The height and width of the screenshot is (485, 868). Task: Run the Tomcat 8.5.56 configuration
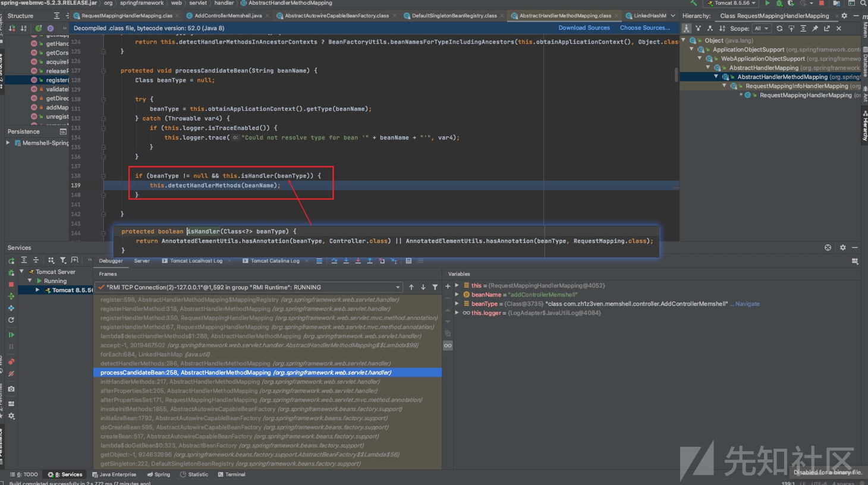(767, 3)
